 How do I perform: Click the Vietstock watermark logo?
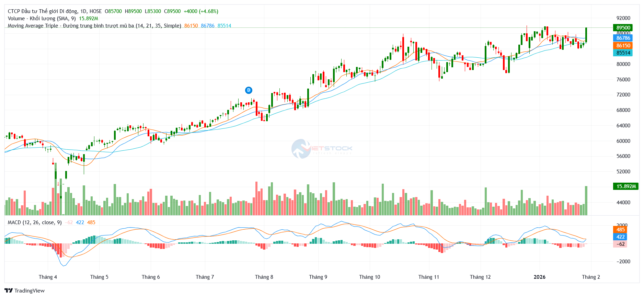click(x=322, y=149)
